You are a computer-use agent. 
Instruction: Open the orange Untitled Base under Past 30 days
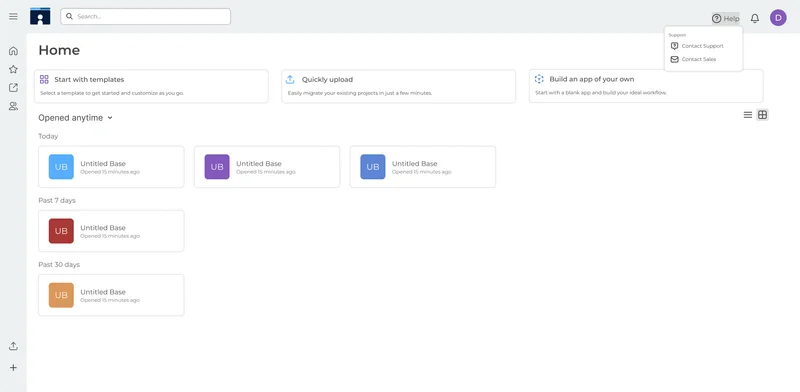pos(111,295)
